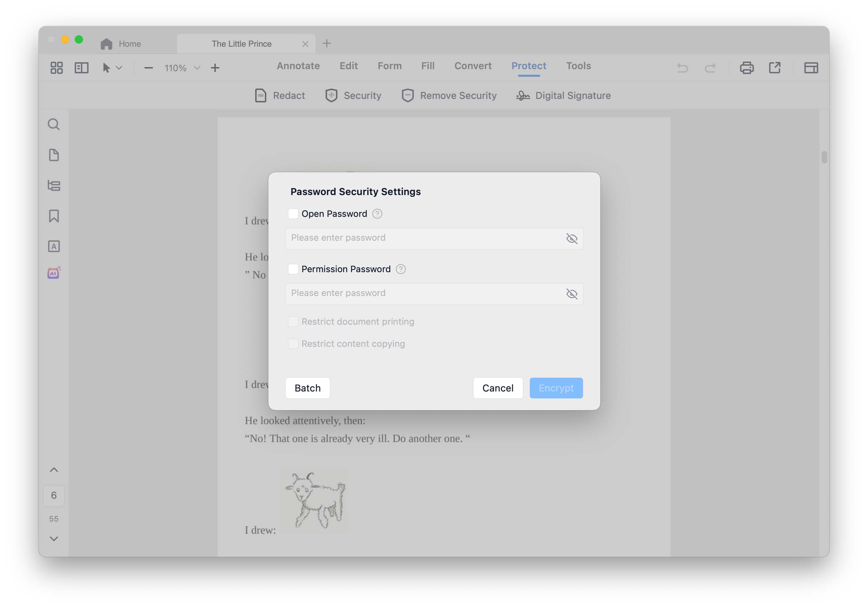Toggle open password visibility eye icon
This screenshot has height=608, width=868.
coord(571,239)
